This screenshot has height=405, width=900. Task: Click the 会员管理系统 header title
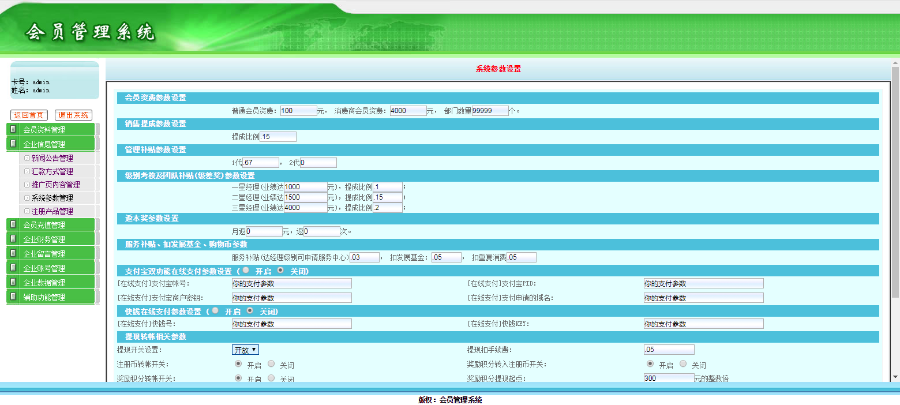[x=90, y=32]
